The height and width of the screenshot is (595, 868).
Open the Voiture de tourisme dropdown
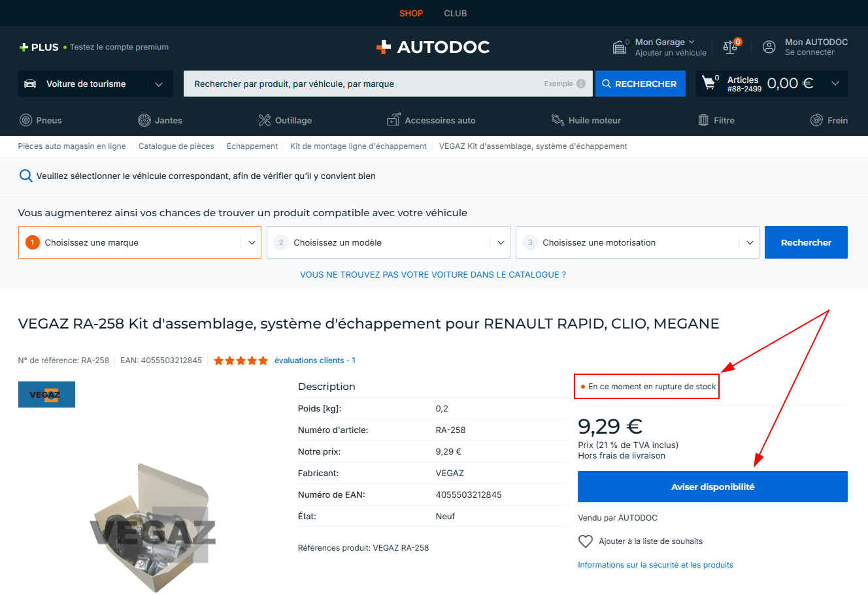tap(95, 84)
